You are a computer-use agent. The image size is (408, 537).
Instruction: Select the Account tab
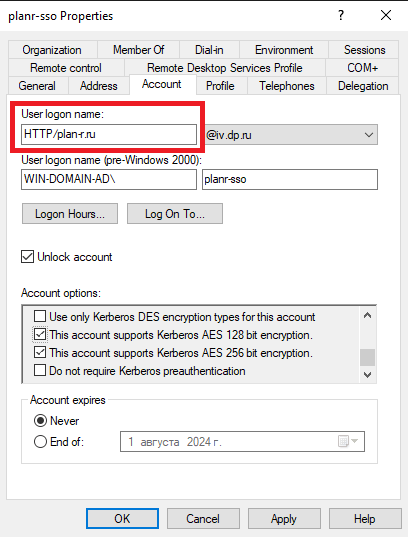click(x=162, y=84)
